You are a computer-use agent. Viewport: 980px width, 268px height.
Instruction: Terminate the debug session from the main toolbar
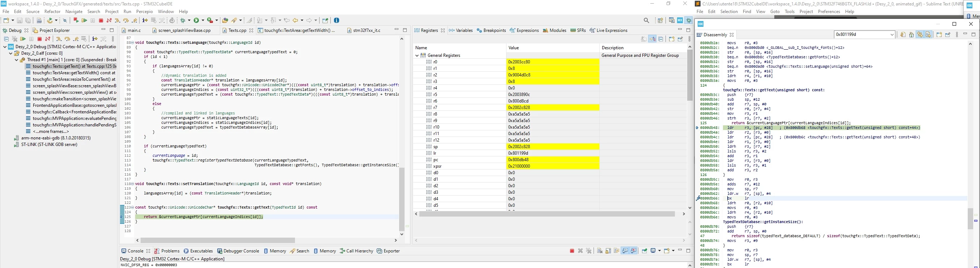pos(101,21)
